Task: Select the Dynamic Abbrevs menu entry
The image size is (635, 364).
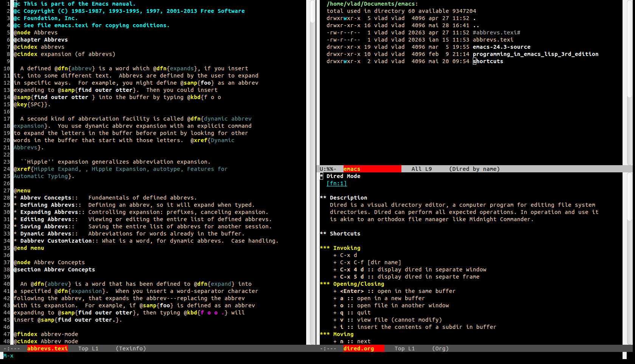Action: click(x=46, y=234)
